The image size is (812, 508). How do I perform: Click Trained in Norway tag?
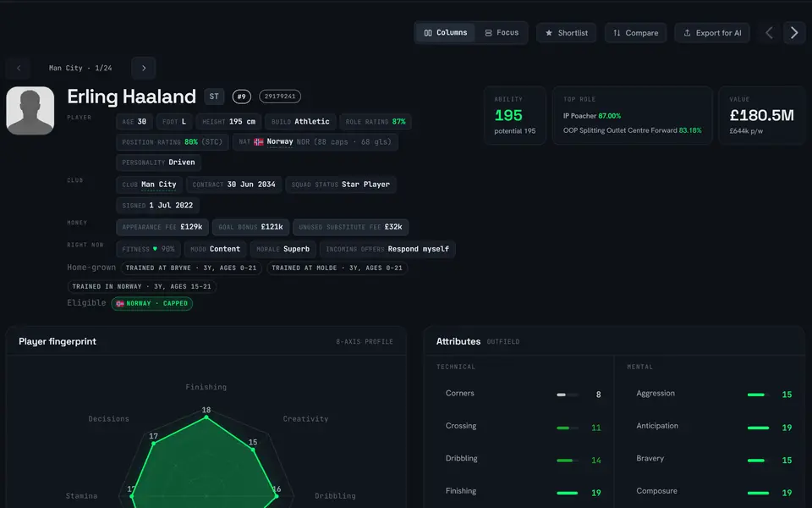coord(141,287)
